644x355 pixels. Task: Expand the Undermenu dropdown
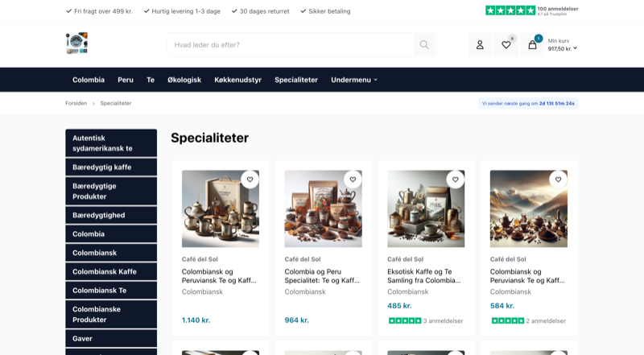point(354,80)
